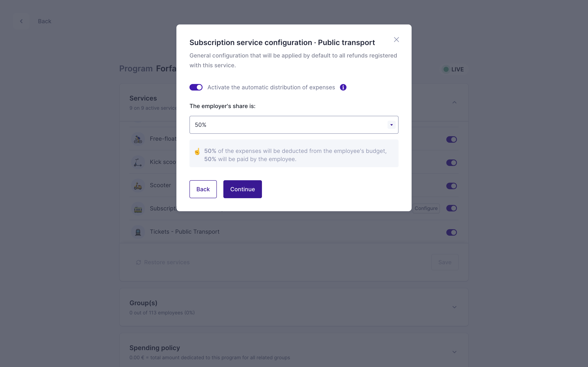Click the Kick scooter service icon
Viewport: 588px width, 367px height.
pyautogui.click(x=138, y=162)
